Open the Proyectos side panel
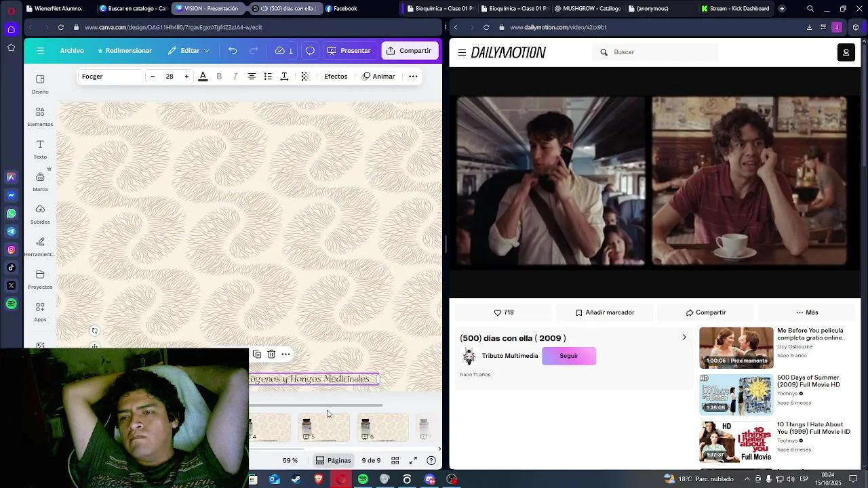This screenshot has height=488, width=868. tap(40, 279)
